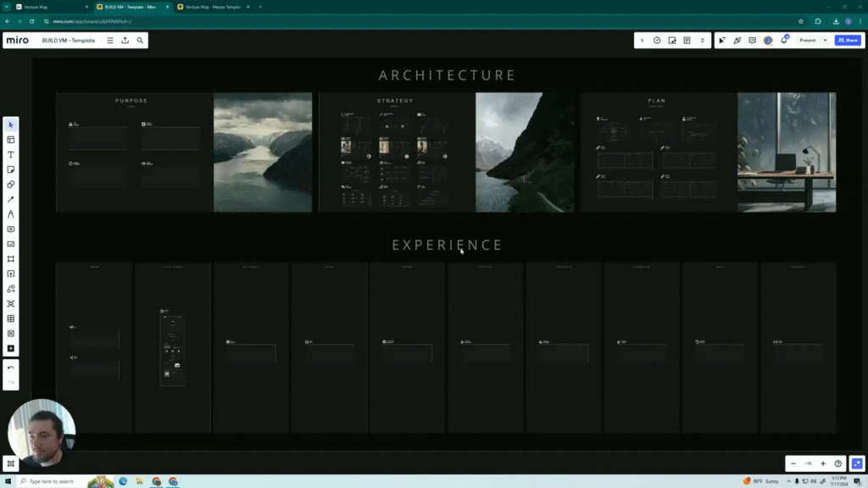This screenshot has height=488, width=868.
Task: Expand the Present dropdown arrow
Action: point(825,40)
